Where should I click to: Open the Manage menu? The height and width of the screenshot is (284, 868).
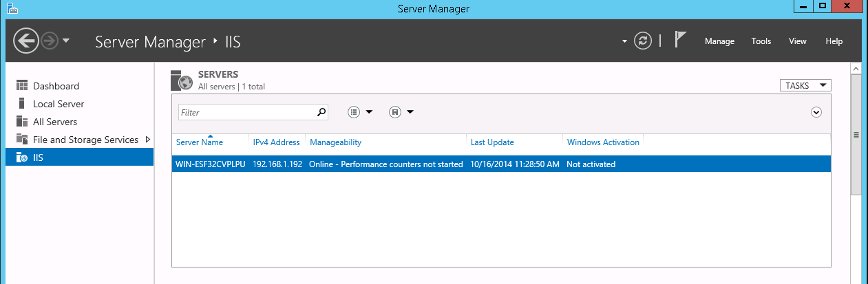coord(719,41)
